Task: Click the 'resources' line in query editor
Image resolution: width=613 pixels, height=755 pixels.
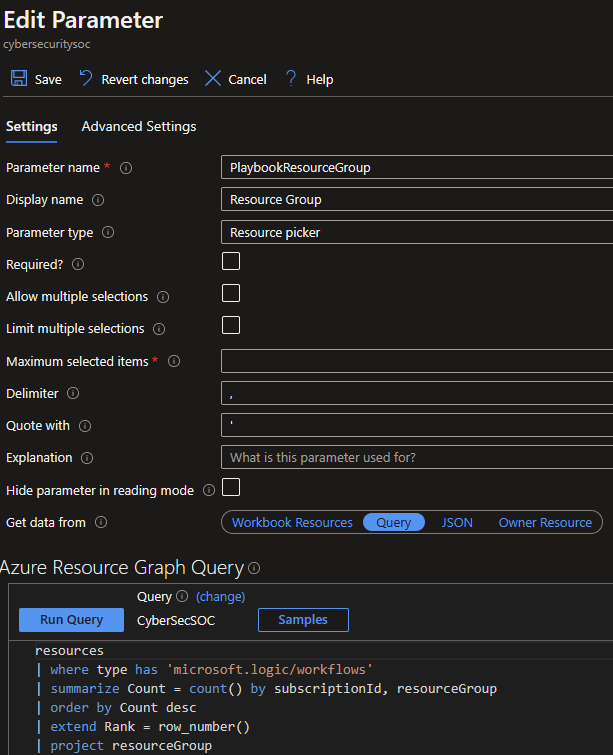Action: (69, 651)
